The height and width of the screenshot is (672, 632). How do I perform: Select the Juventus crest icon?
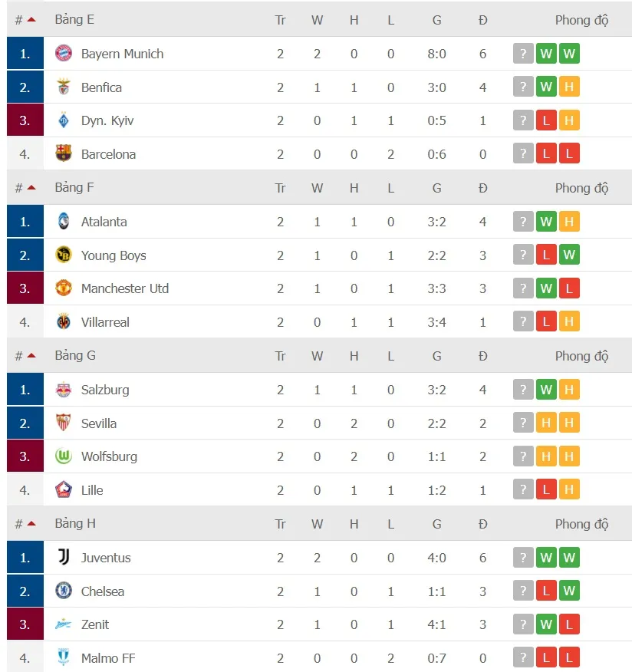pos(65,558)
